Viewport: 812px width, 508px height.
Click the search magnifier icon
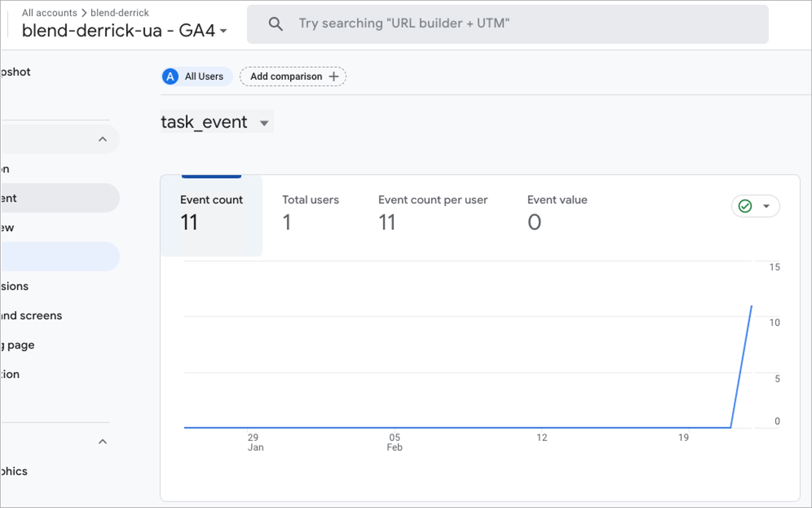click(x=276, y=24)
